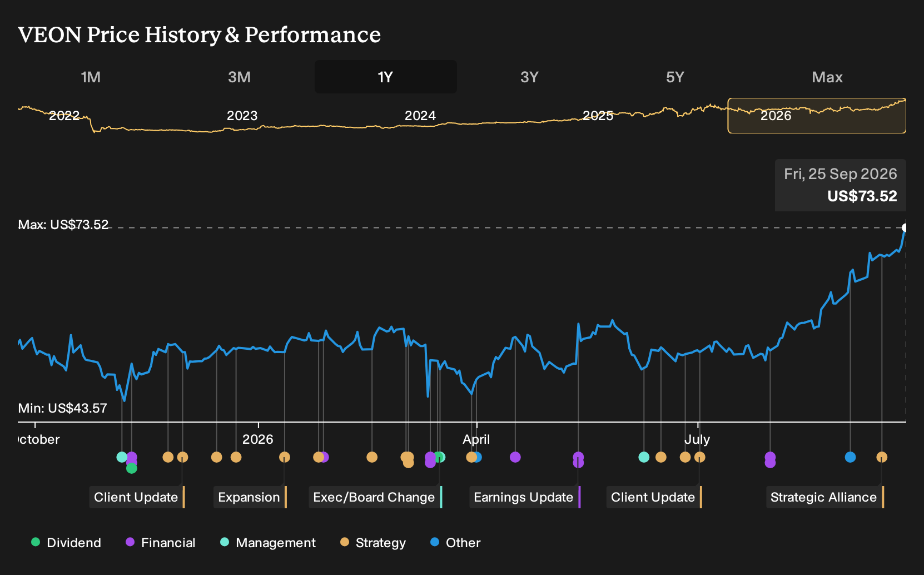The image size is (924, 575).
Task: Click the orange Strategy legend dot
Action: 345,542
